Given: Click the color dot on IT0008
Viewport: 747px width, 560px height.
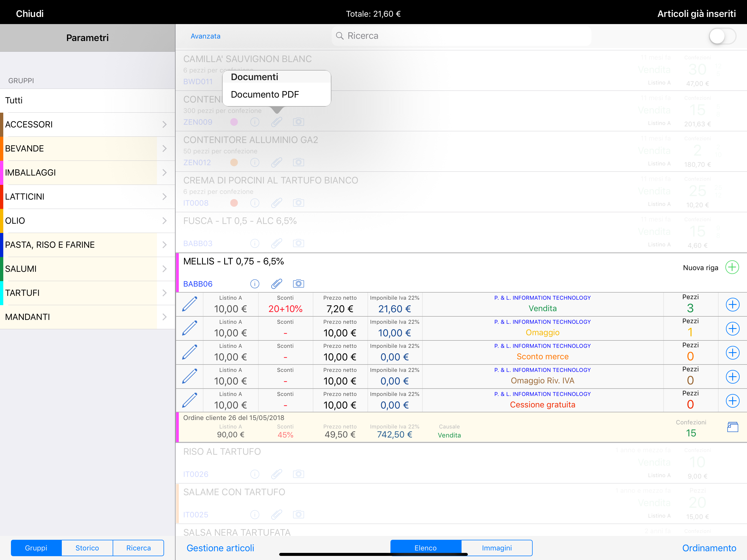Looking at the screenshot, I should point(234,203).
